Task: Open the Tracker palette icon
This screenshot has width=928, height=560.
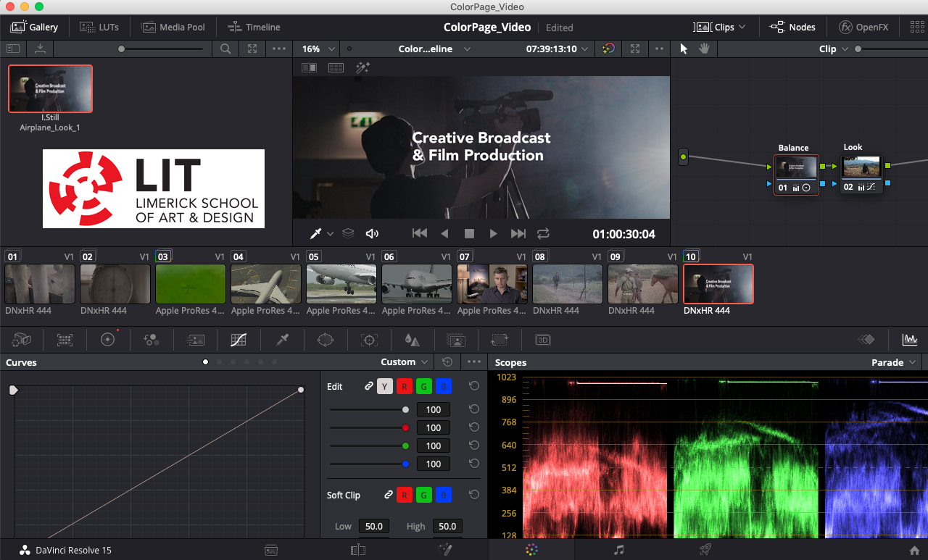Action: [370, 340]
